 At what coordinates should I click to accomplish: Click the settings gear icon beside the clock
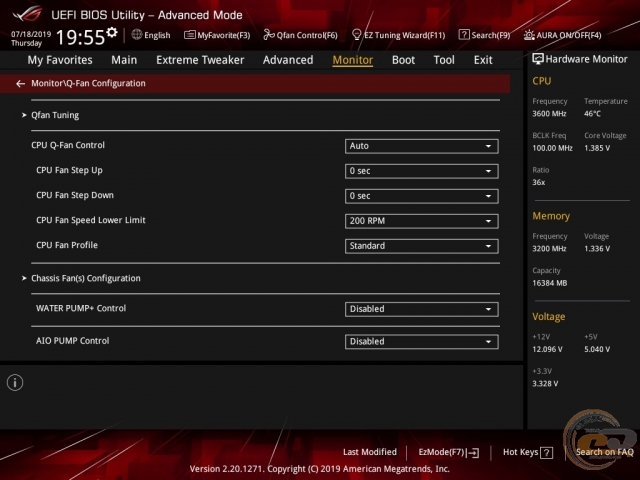tap(112, 33)
